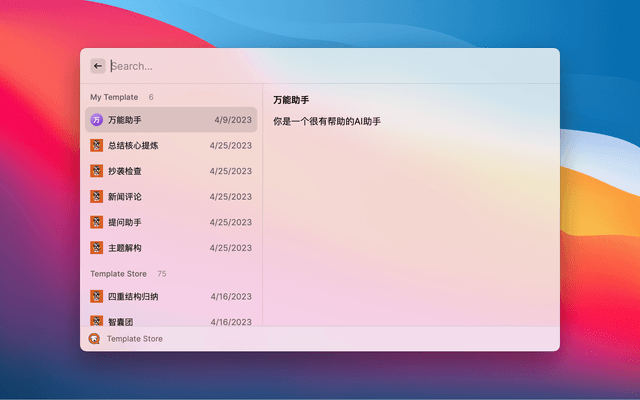640x400 pixels.
Task: Click the icon beside 总结核心提炼
Action: point(97,145)
